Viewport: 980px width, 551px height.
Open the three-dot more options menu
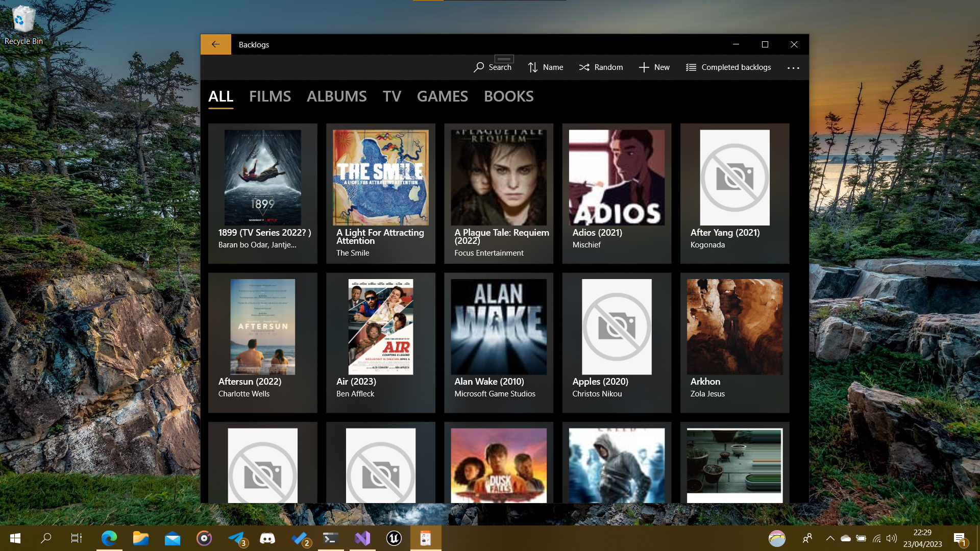coord(793,68)
